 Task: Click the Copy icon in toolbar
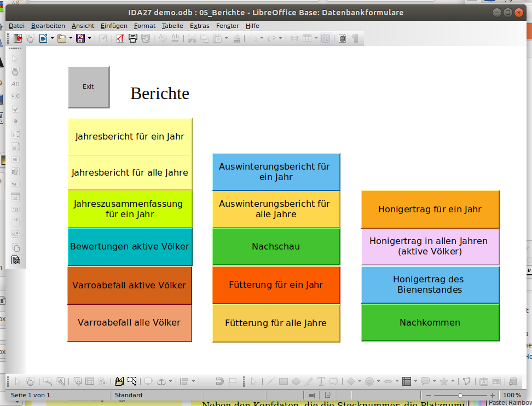[x=205, y=38]
